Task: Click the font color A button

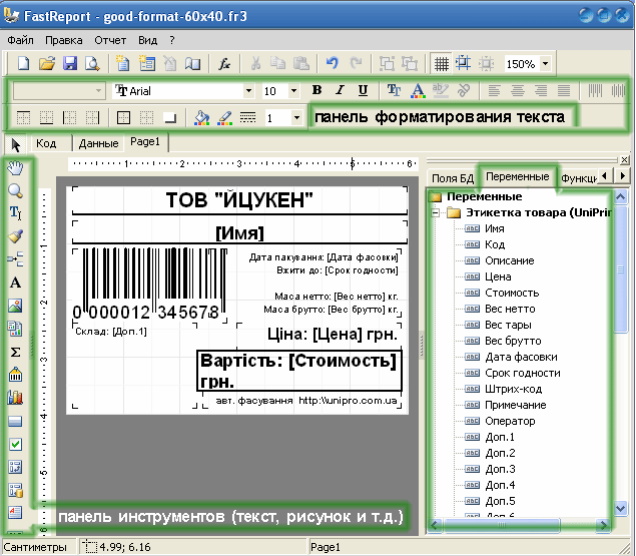Action: (417, 91)
